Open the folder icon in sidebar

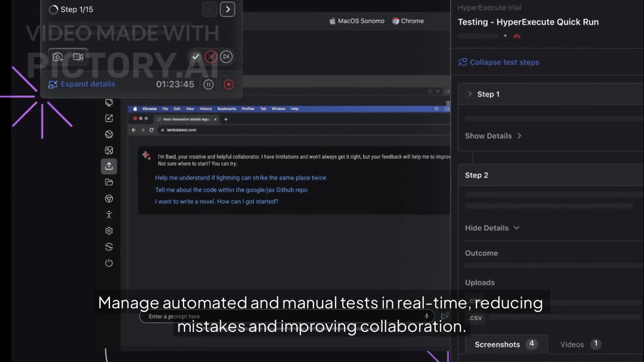(x=109, y=182)
